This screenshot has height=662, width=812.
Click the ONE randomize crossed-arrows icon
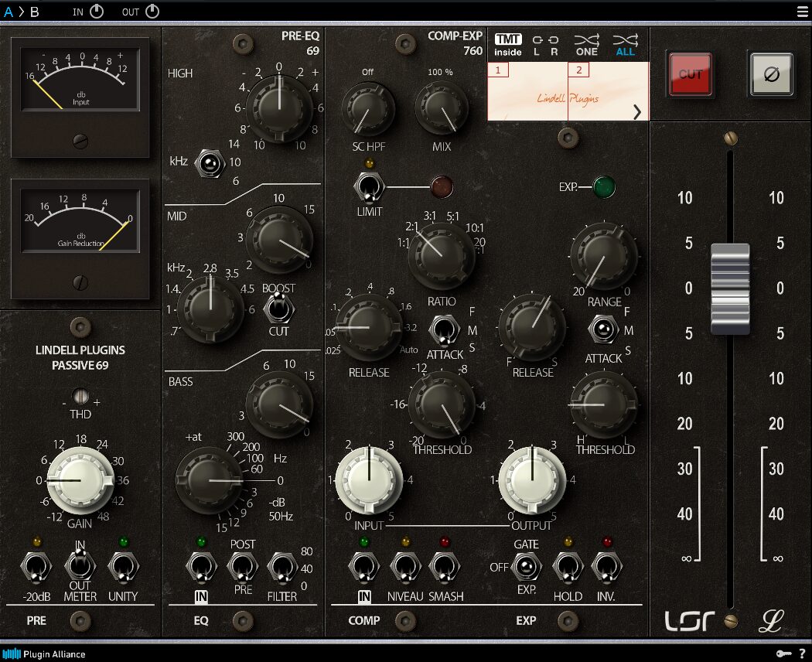(585, 39)
